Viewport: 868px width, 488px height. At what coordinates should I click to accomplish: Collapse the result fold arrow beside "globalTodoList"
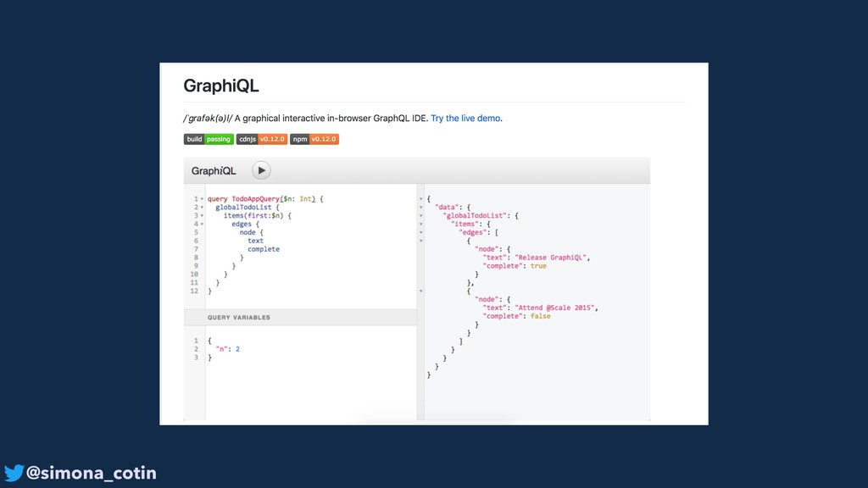tap(420, 216)
